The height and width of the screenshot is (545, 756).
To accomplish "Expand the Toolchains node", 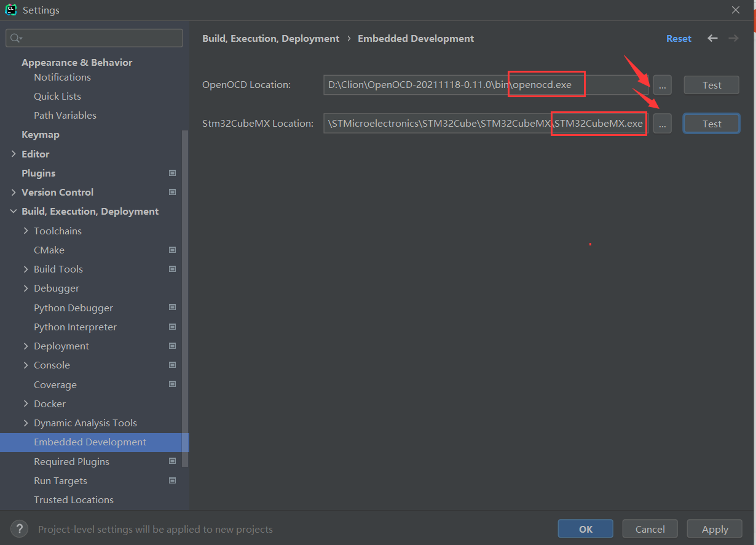I will (26, 231).
